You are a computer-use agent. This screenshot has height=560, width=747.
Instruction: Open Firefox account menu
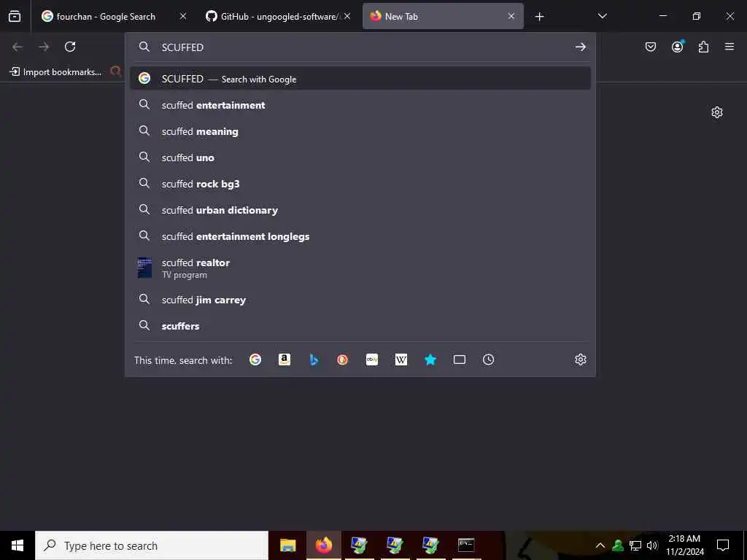677,47
